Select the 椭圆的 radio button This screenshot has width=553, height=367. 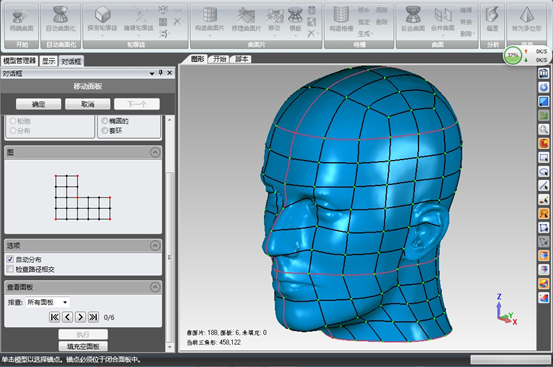point(105,121)
